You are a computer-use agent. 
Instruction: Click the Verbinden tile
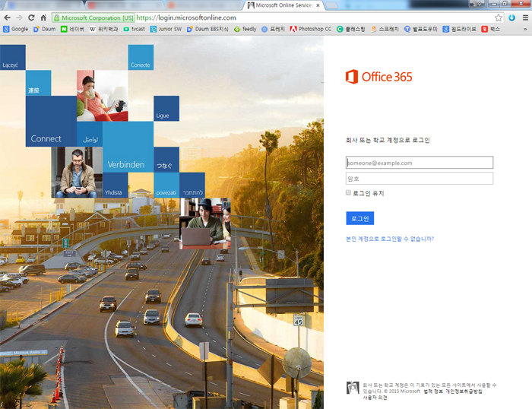tap(128, 147)
